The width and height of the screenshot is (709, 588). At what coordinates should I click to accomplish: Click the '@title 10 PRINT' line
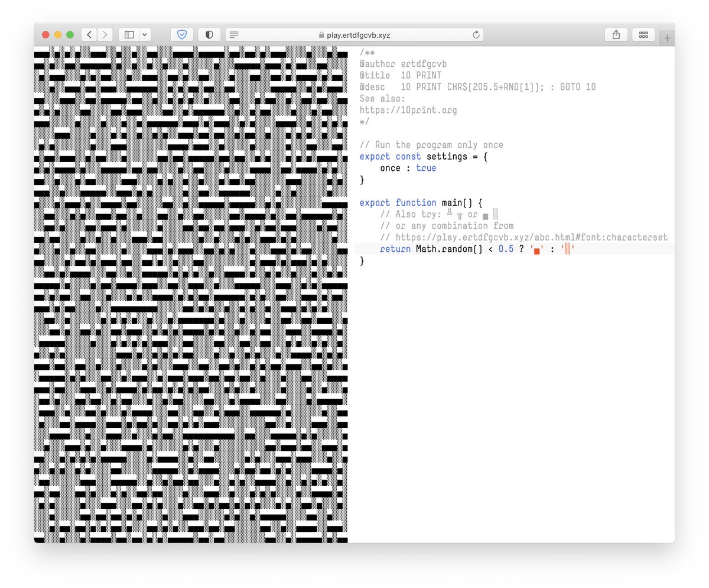(x=401, y=76)
